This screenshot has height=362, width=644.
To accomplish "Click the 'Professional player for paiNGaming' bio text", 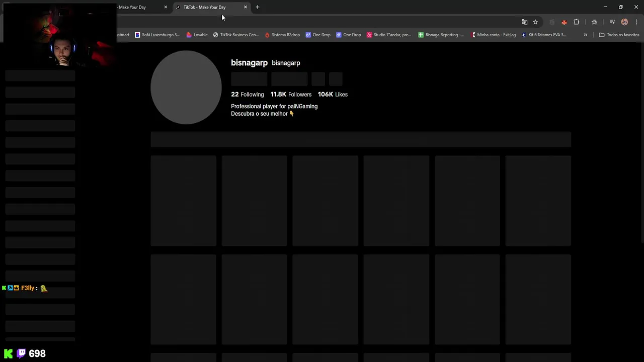I will (274, 106).
